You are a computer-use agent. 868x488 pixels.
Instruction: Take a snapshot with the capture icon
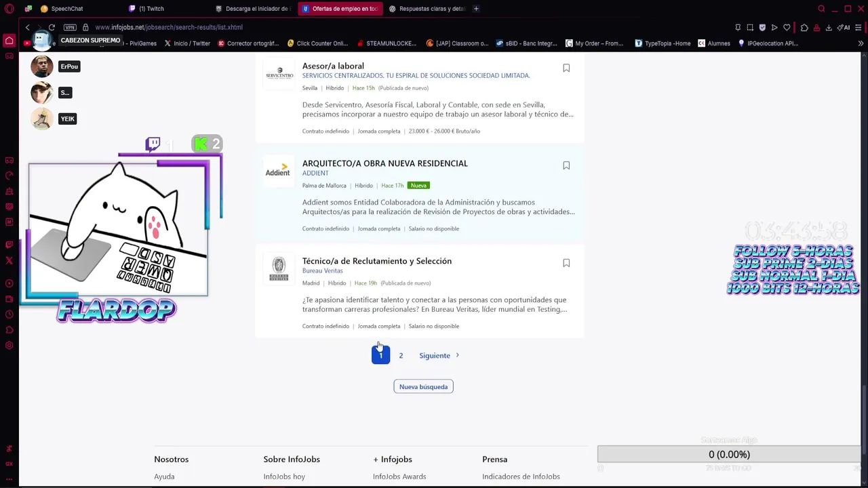click(x=750, y=27)
